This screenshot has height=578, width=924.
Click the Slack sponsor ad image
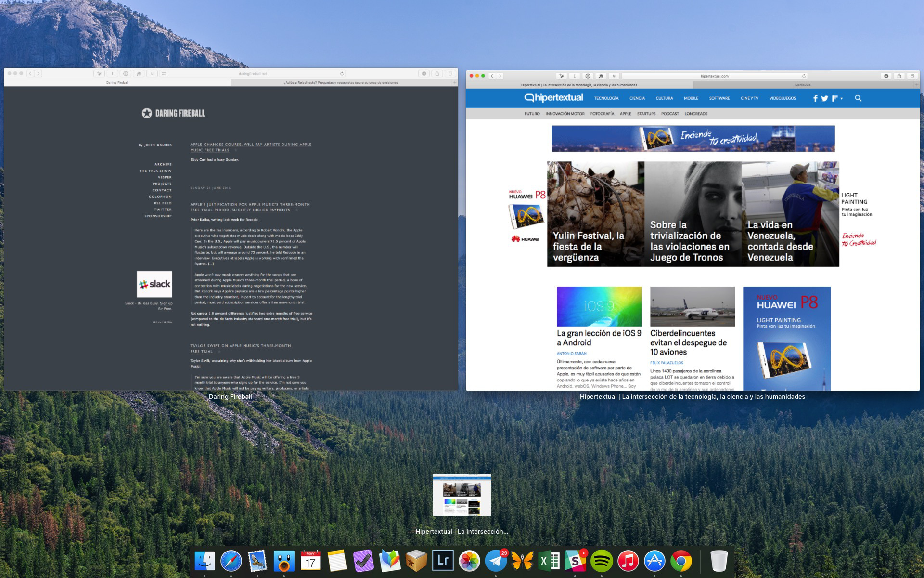[154, 284]
